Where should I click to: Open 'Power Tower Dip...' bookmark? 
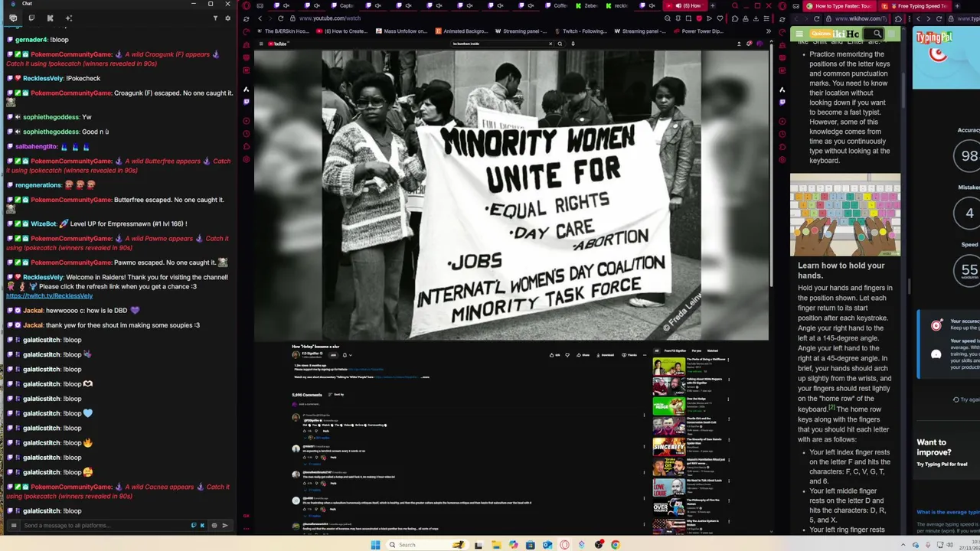(697, 31)
